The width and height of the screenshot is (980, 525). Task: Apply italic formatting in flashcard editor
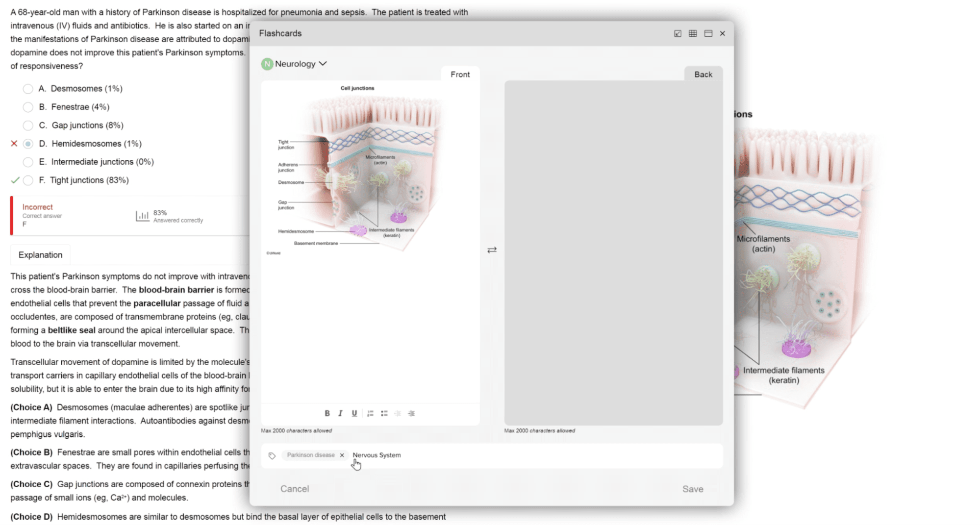pos(340,413)
